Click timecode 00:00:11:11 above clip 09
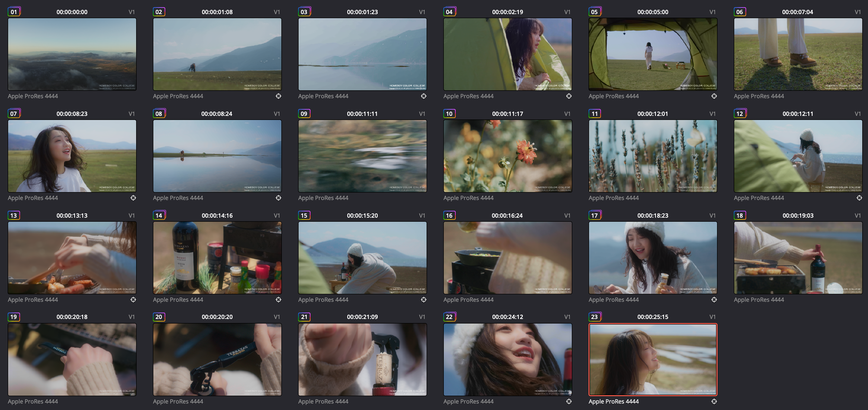The height and width of the screenshot is (410, 868). tap(362, 114)
